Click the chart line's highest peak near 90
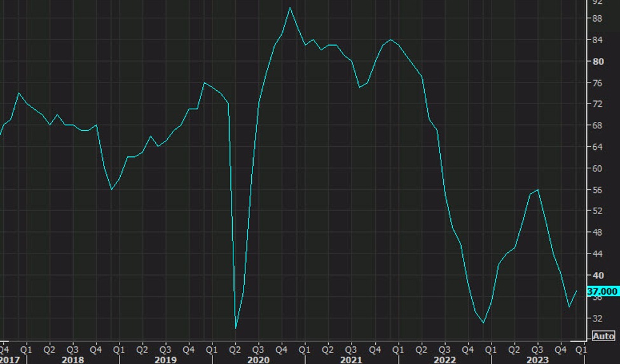 [x=290, y=8]
